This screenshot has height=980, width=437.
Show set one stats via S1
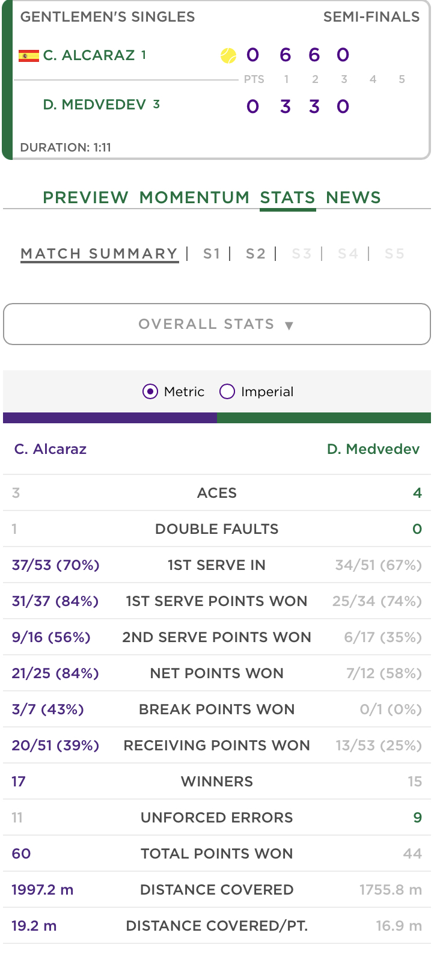(212, 254)
